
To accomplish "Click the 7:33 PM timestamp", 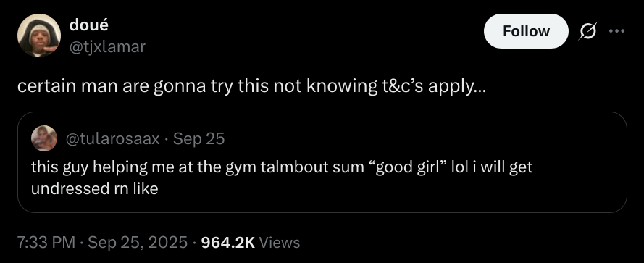I will click(46, 242).
